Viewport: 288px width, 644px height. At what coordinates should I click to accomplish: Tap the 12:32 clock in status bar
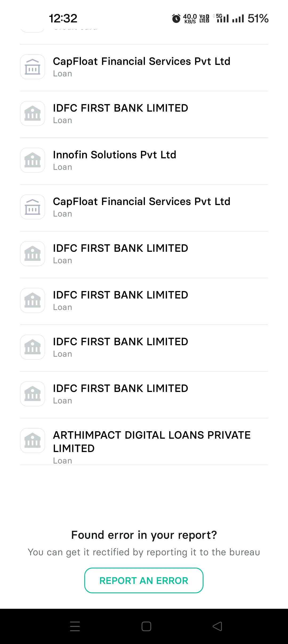point(63,18)
